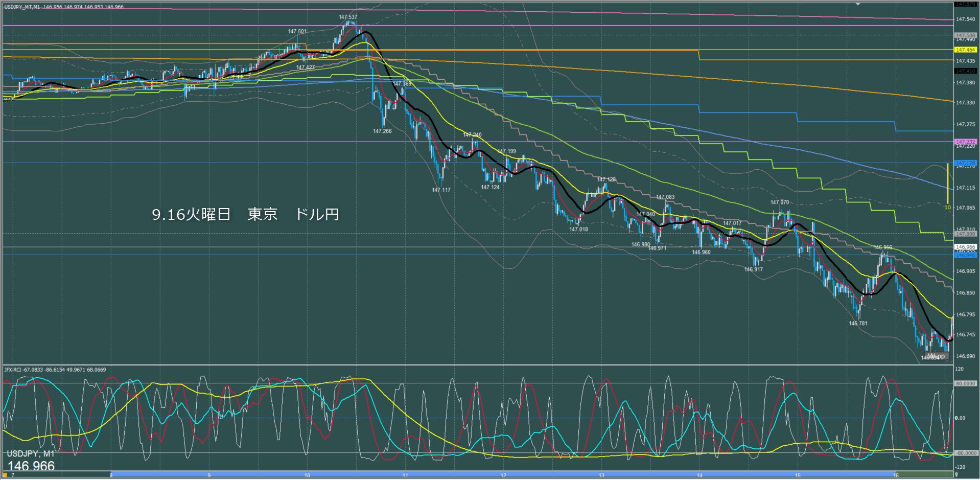Click the gray 147.500 round-number price tag

(x=965, y=36)
